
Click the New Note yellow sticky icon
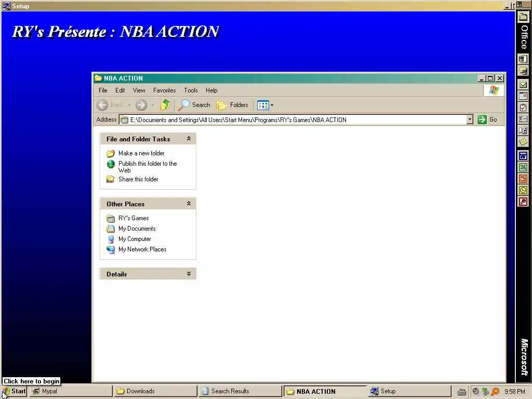[x=523, y=142]
